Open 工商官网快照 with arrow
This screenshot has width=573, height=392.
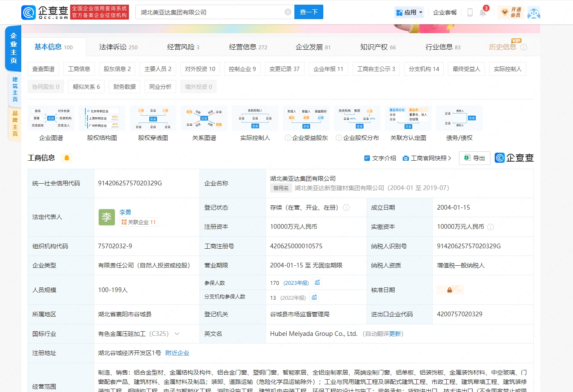point(427,158)
